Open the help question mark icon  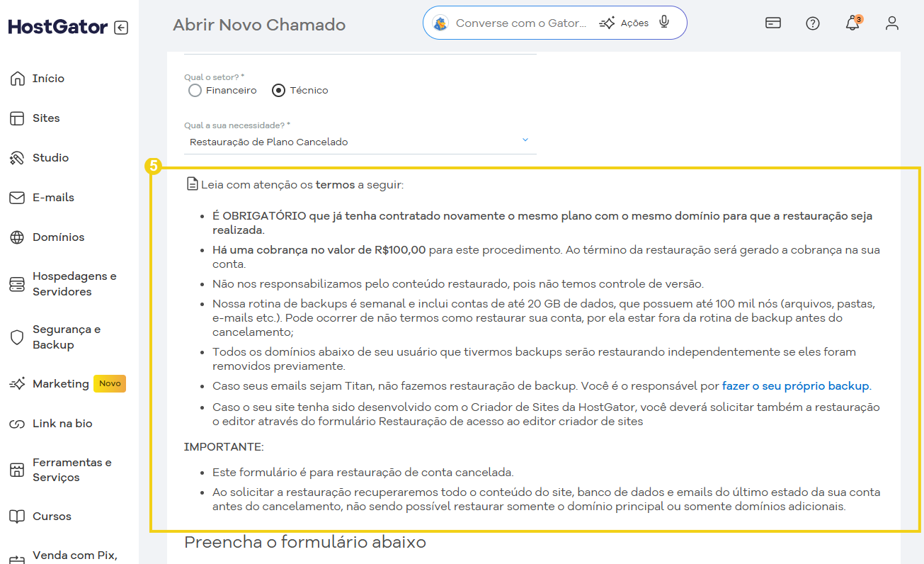click(x=813, y=23)
